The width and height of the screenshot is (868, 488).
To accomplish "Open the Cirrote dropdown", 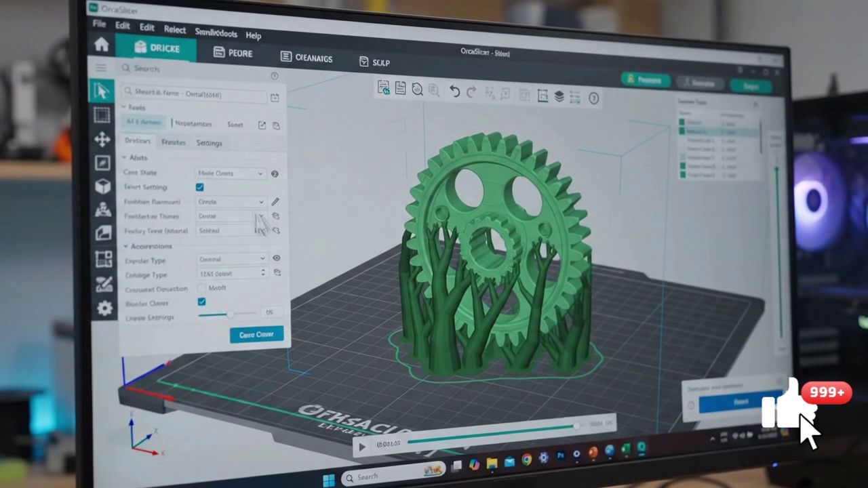I will (x=231, y=202).
